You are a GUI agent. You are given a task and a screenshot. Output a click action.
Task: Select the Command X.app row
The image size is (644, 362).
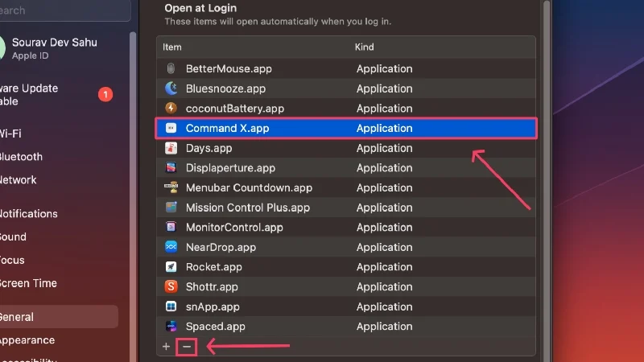[x=345, y=128]
